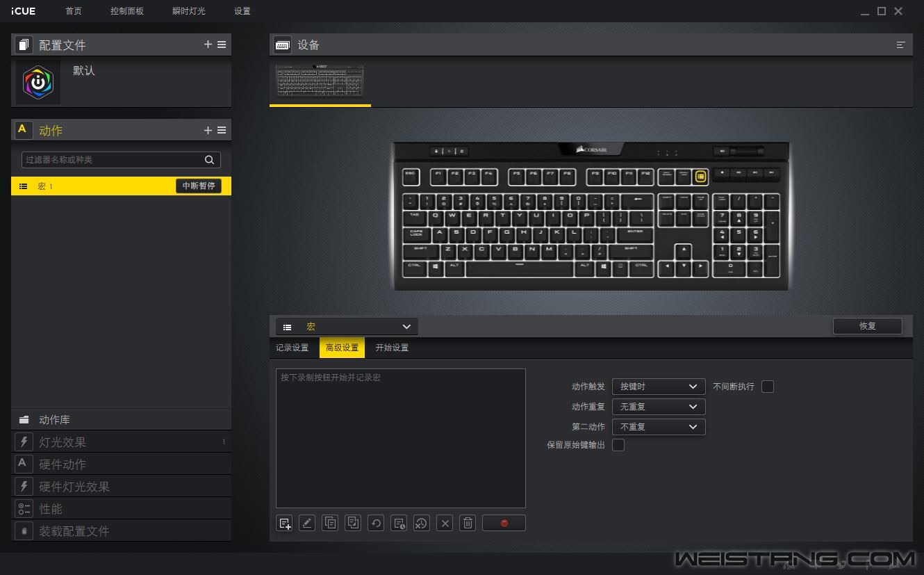Go to the 首页 menu
Image resolution: width=924 pixels, height=575 pixels.
pos(73,11)
